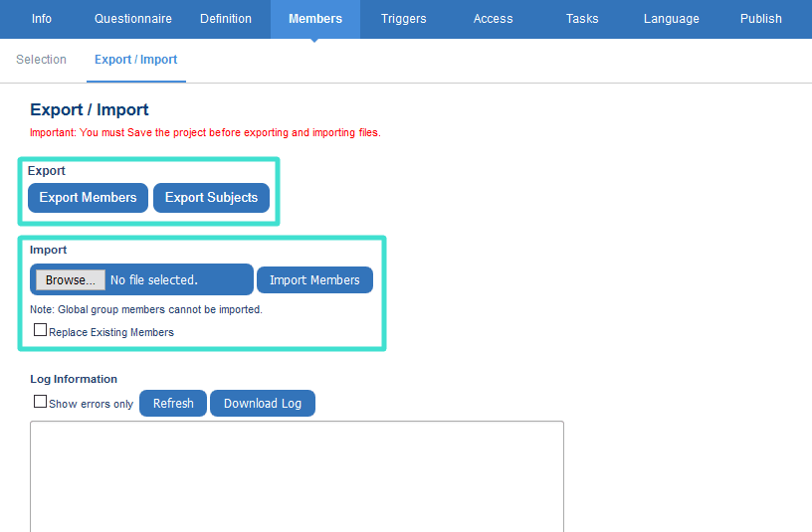Open the Publish tab
The height and width of the screenshot is (532, 812).
pyautogui.click(x=761, y=19)
